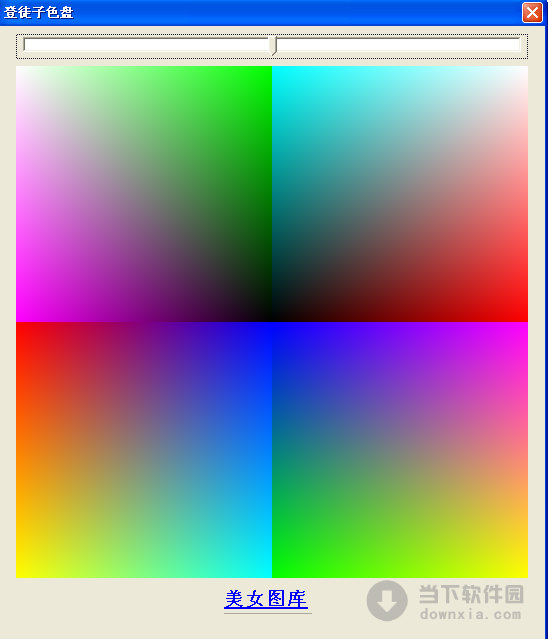This screenshot has width=548, height=639.
Task: Pick cyan at bottom-right of lower-left quadrant
Action: coord(269,575)
